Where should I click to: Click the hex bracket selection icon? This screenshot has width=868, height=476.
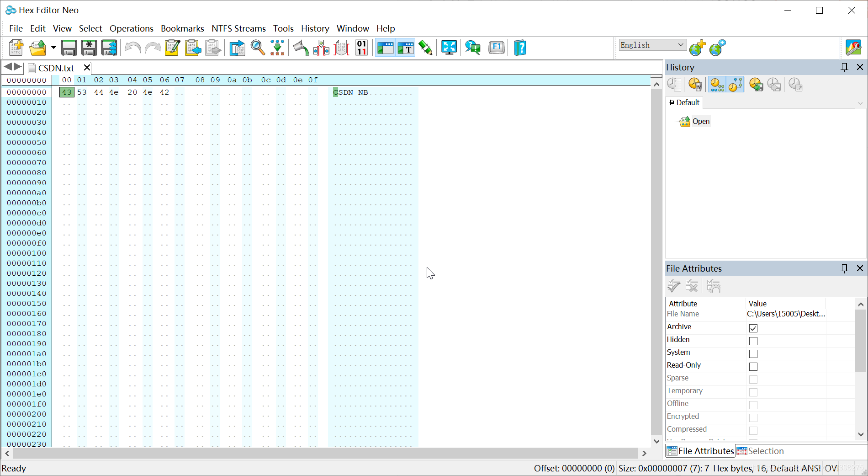[x=341, y=48]
